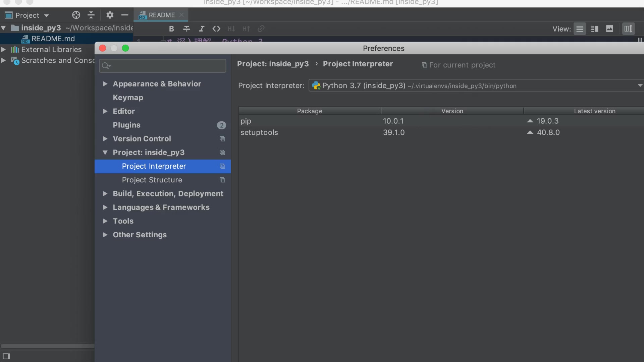Click pip latest version 19.0.3
The image size is (644, 362).
coord(547,121)
